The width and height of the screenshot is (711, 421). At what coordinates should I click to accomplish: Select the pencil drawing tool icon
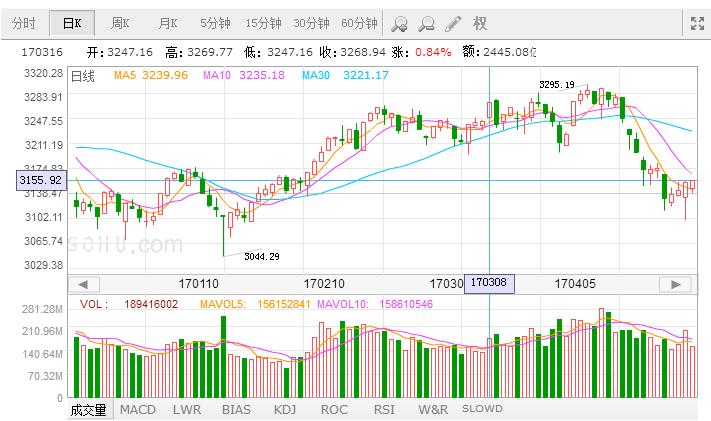point(454,23)
